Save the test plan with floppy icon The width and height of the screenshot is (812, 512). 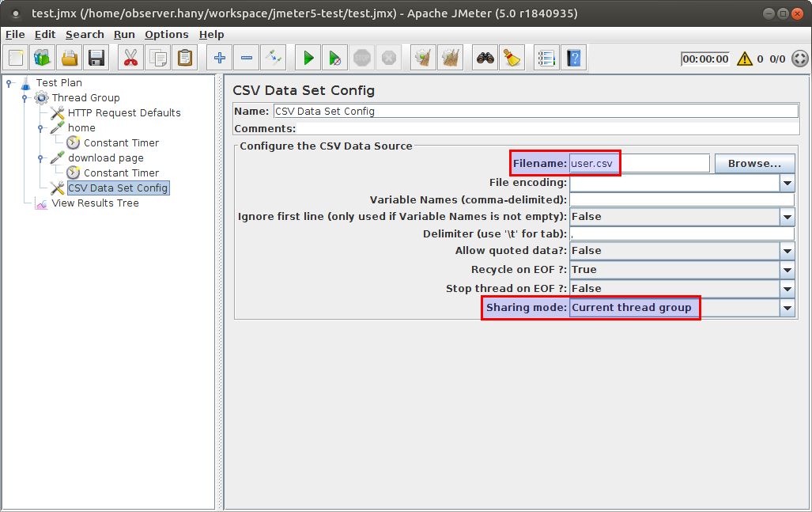(96, 58)
